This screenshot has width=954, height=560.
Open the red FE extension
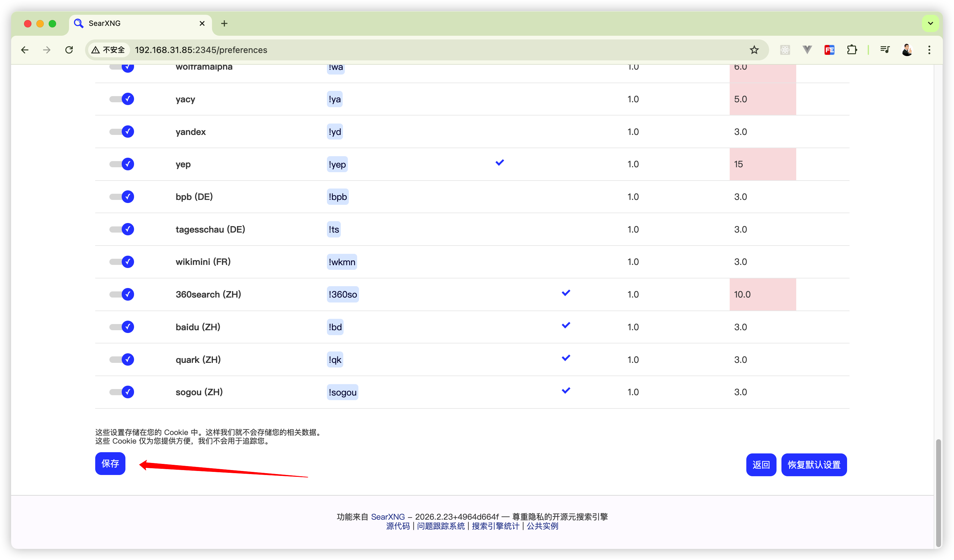pyautogui.click(x=829, y=50)
